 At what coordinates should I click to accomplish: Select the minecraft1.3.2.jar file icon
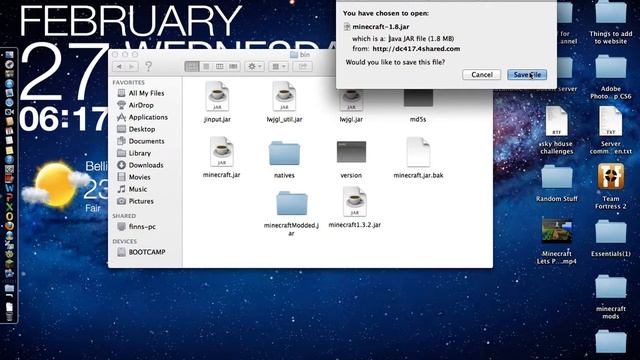pos(355,202)
